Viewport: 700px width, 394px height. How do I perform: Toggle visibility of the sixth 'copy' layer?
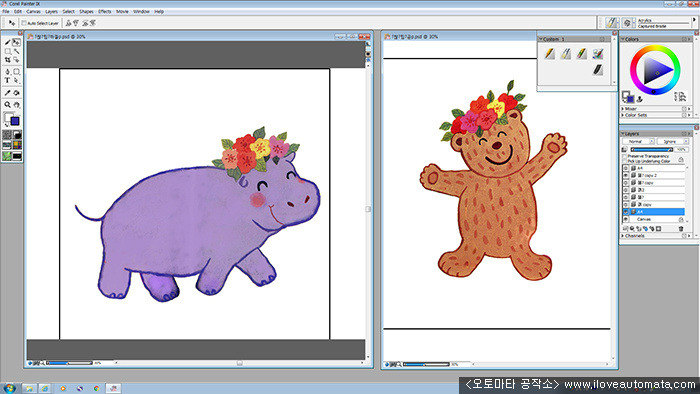pyautogui.click(x=625, y=204)
